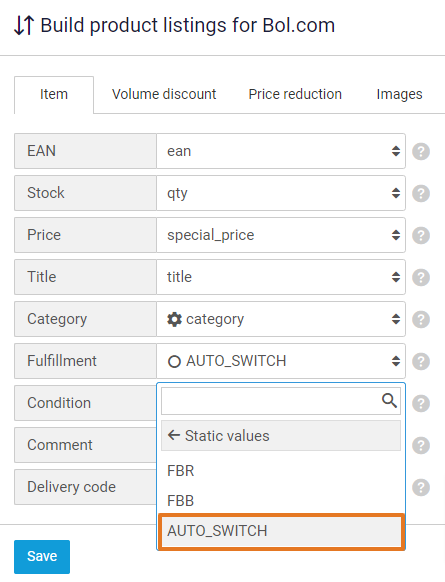Image resolution: width=445 pixels, height=582 pixels.
Task: Open help icon for EAN field
Action: coord(421,151)
